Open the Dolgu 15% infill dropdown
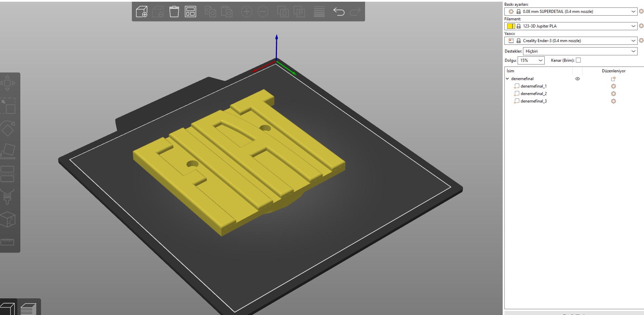The image size is (644, 315). (531, 60)
